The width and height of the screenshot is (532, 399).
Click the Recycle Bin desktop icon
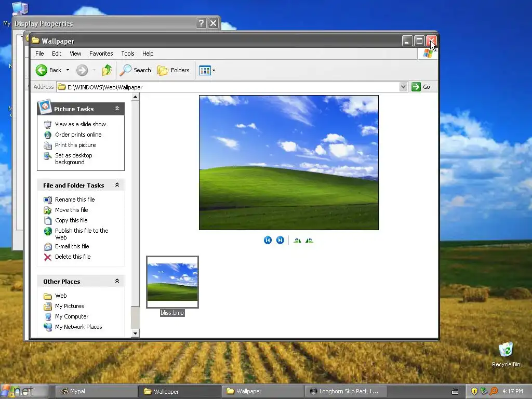(506, 354)
